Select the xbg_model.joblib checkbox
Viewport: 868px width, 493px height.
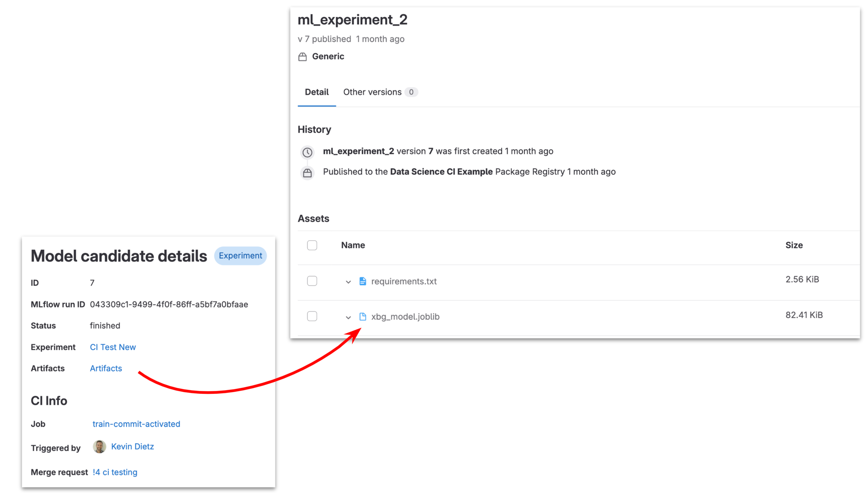pos(312,316)
